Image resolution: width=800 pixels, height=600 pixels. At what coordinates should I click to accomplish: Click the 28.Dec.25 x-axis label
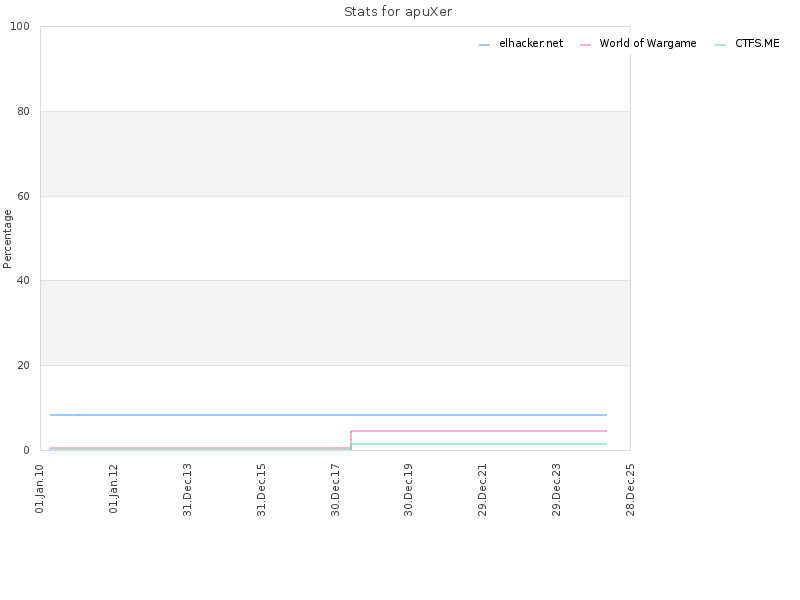[x=630, y=489]
